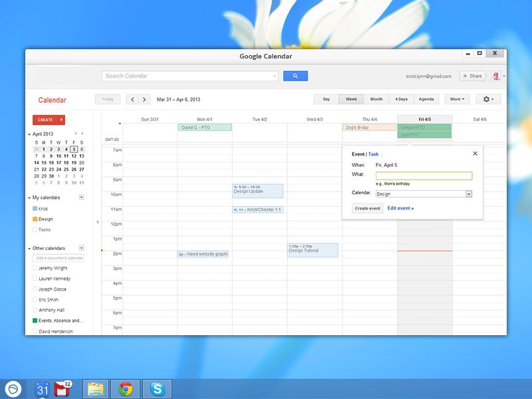Viewport: 532px width, 399px height.
Task: Open the Edit event link
Action: point(400,208)
